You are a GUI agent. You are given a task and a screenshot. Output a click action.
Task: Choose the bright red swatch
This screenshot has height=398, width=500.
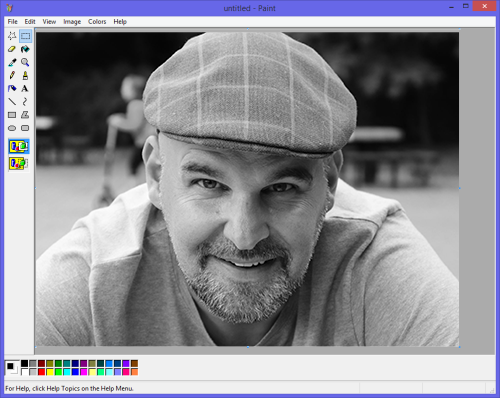click(41, 372)
